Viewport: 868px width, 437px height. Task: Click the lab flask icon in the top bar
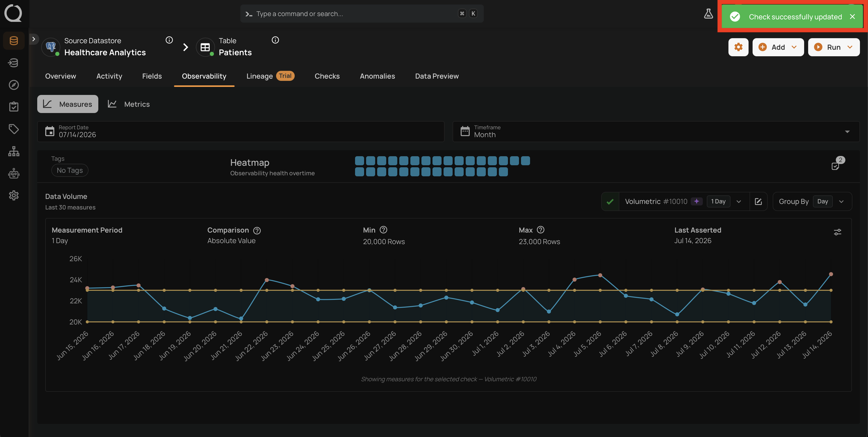pos(708,14)
